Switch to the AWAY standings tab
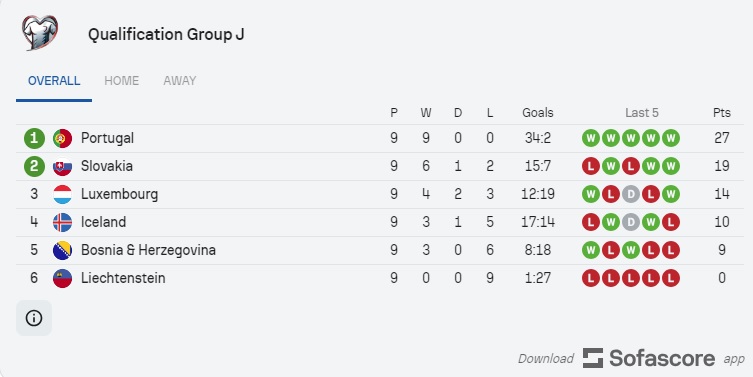Screen dimensions: 753x377 180,81
